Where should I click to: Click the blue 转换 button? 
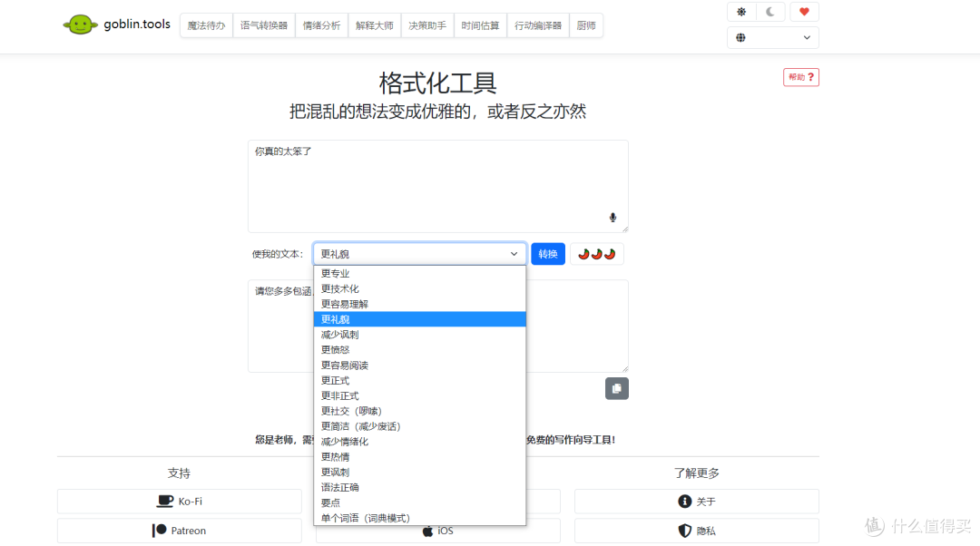coord(548,254)
